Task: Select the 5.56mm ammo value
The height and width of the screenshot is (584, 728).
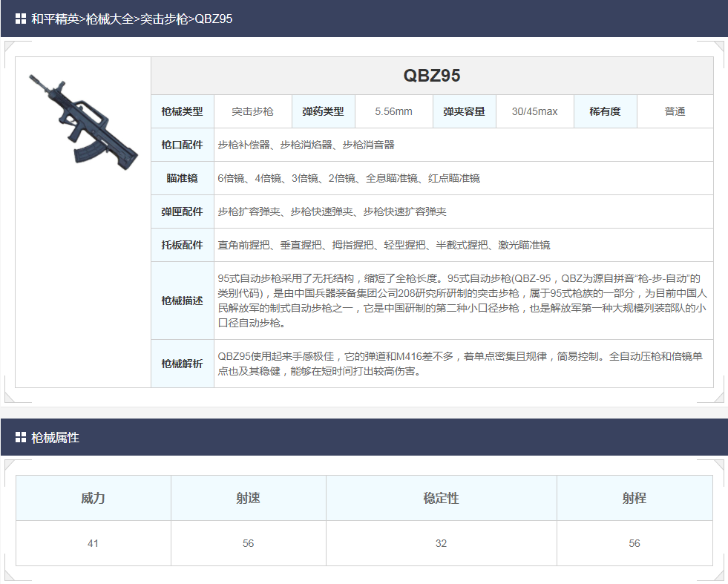Action: coord(394,111)
